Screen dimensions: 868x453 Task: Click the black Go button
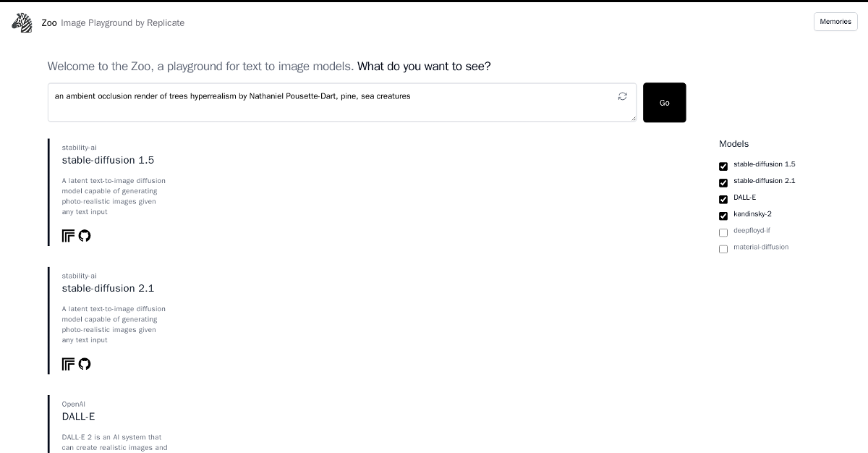click(x=665, y=103)
